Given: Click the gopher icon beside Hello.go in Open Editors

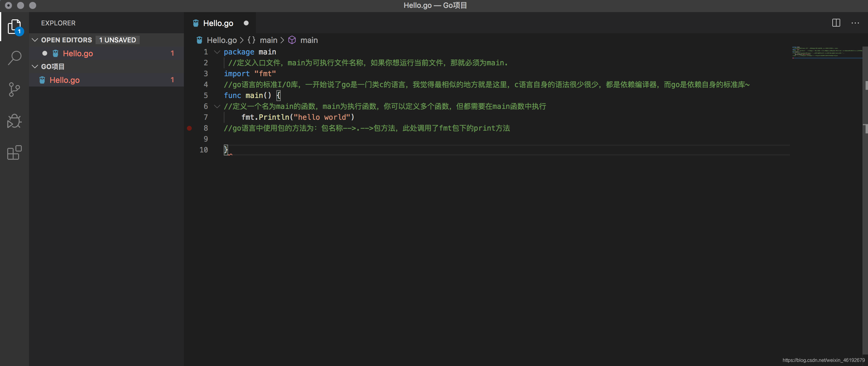Looking at the screenshot, I should [56, 53].
